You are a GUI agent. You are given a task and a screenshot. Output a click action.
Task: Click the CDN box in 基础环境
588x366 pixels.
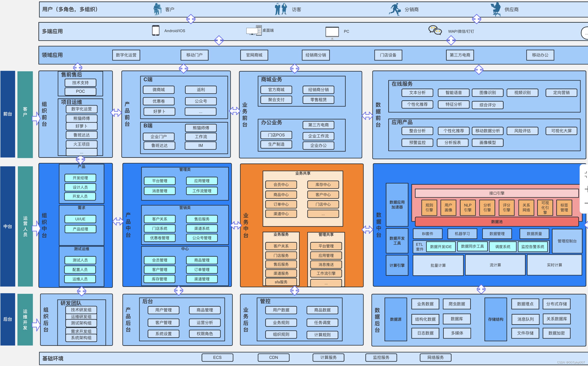tap(273, 358)
